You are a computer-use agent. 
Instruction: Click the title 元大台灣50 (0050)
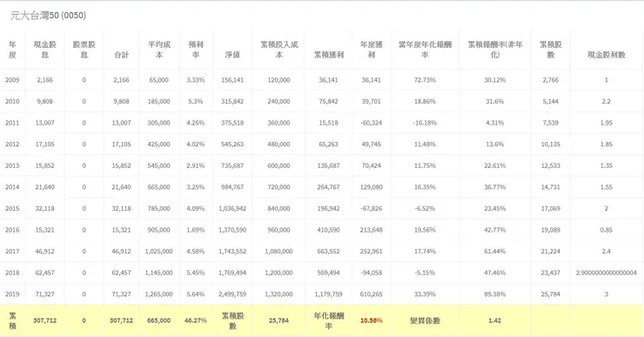pyautogui.click(x=48, y=16)
